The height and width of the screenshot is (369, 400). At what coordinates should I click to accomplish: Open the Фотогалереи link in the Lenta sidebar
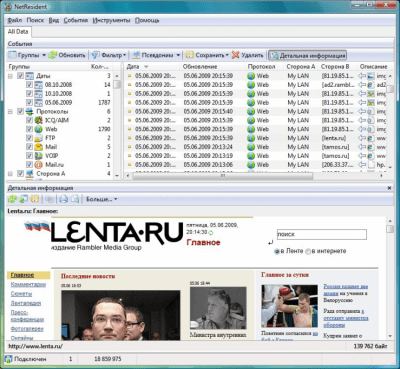[x=27, y=329]
